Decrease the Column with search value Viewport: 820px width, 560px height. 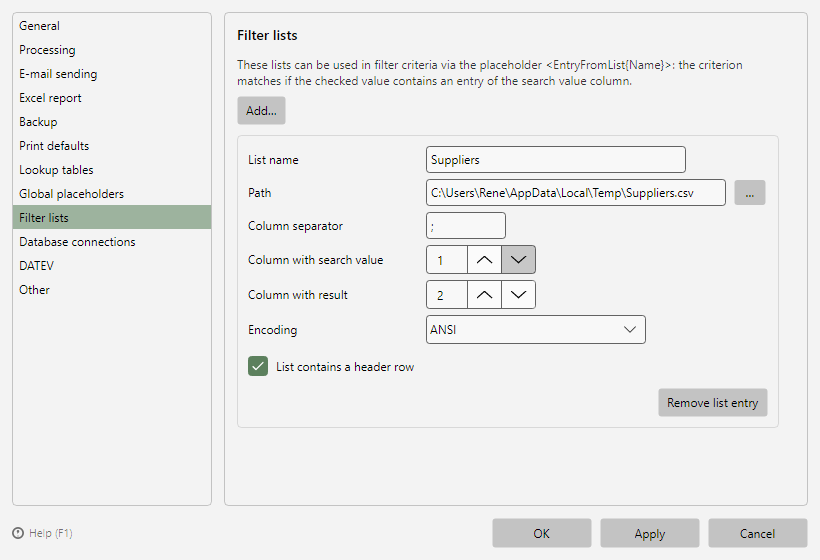coord(518,259)
